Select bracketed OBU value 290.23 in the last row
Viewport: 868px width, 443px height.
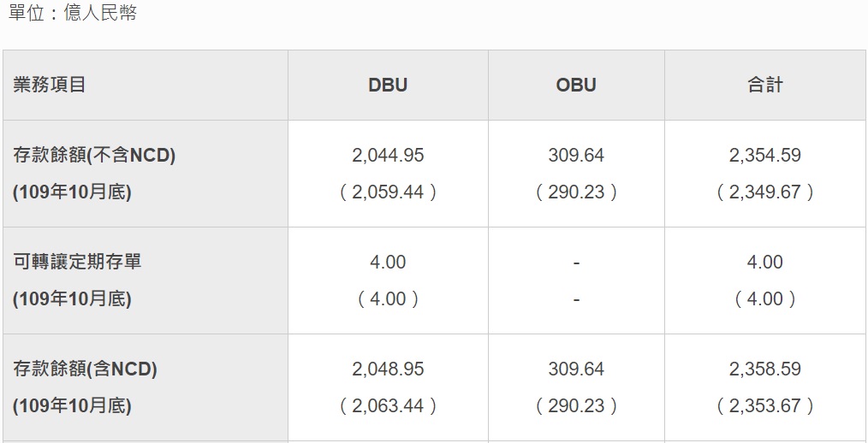coord(576,405)
